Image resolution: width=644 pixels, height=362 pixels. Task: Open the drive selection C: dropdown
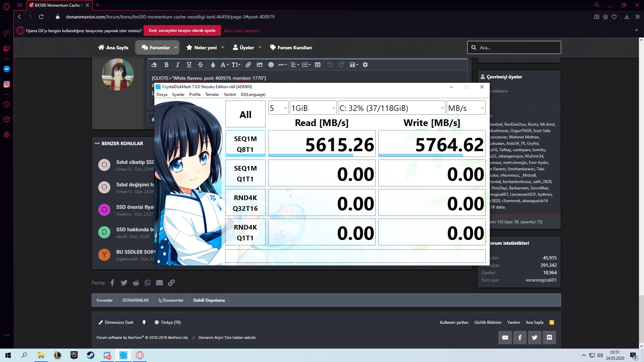391,108
